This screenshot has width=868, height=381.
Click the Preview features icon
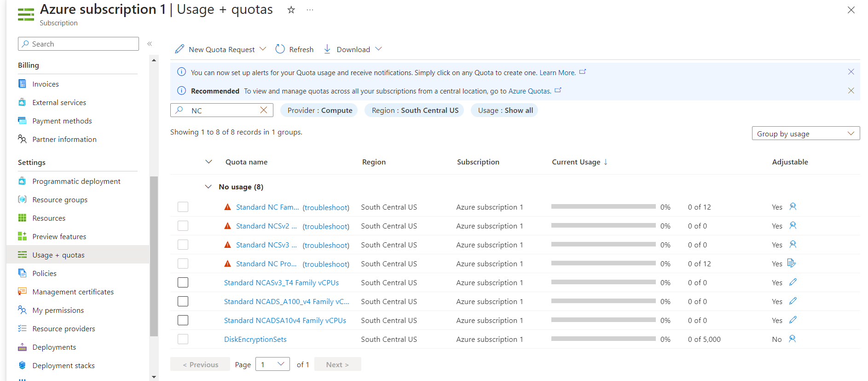tap(22, 236)
